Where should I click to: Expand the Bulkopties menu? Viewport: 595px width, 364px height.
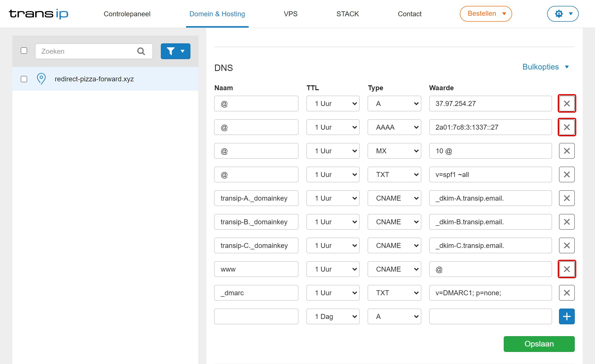pos(545,67)
